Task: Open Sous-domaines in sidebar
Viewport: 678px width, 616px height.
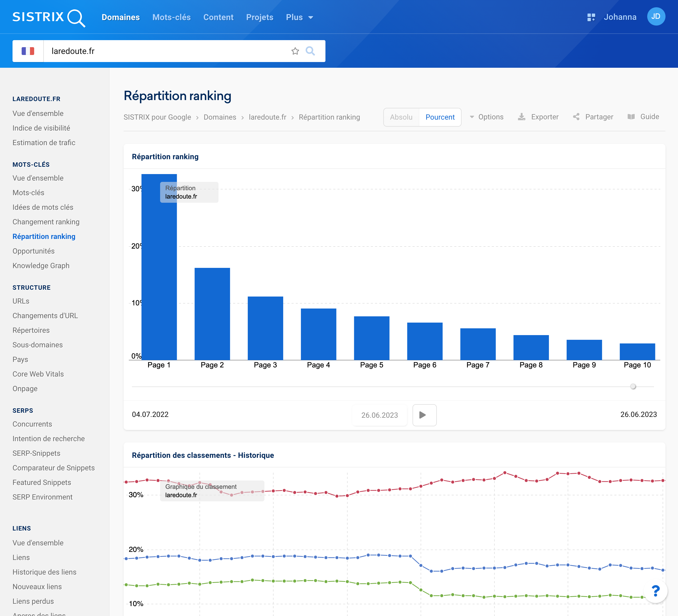Action: tap(37, 345)
